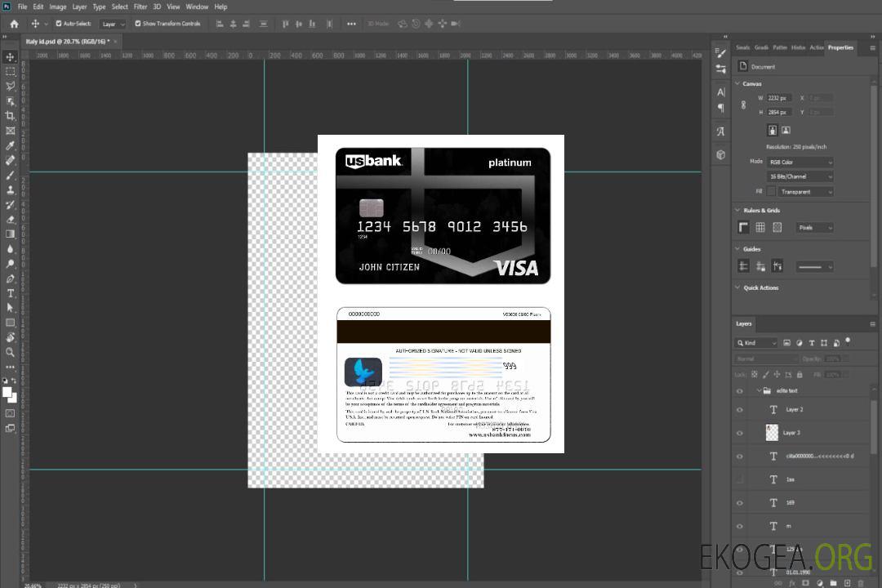The height and width of the screenshot is (588, 882).
Task: Toggle the rulers icon in Rulers & Grids
Action: point(744,227)
